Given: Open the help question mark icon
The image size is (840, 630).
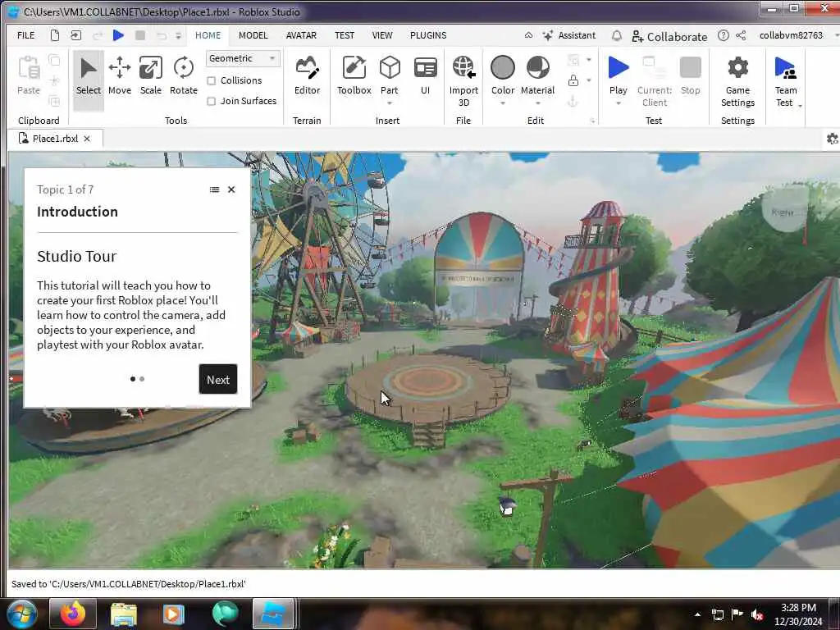Looking at the screenshot, I should [x=724, y=35].
